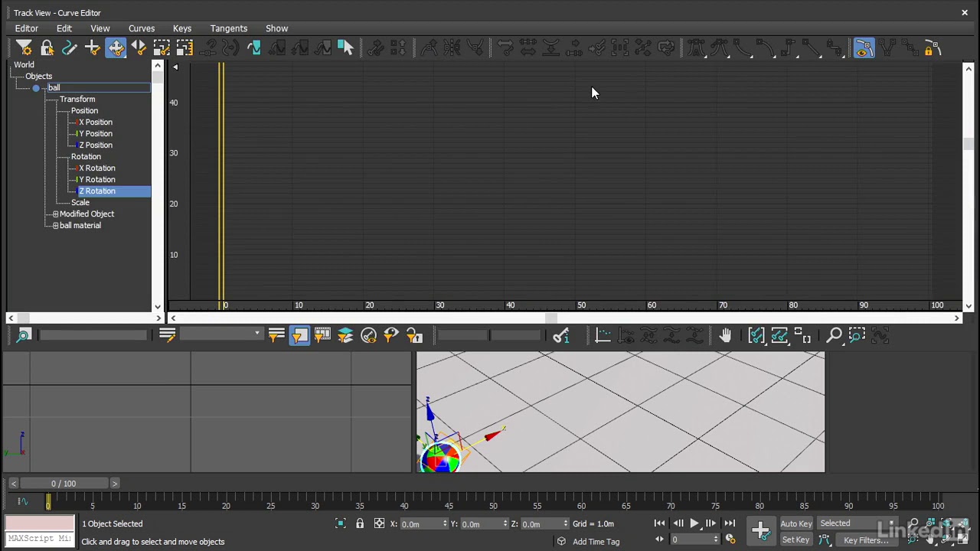
Task: Click the Lock Tangents icon
Action: click(x=933, y=48)
